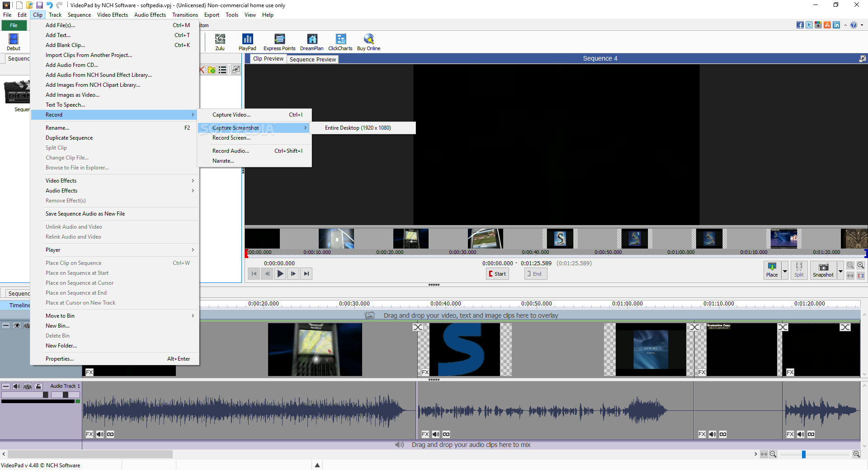The height and width of the screenshot is (470, 868).
Task: Open the Debut recorder icon
Action: pyautogui.click(x=14, y=42)
